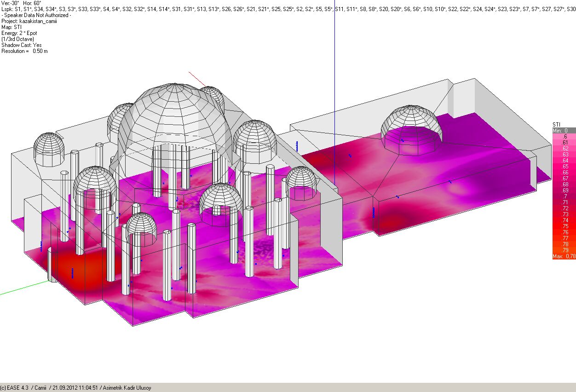The width and height of the screenshot is (576, 392).
Task: Click the Project: kazakistan_camii text
Action: 29,21
